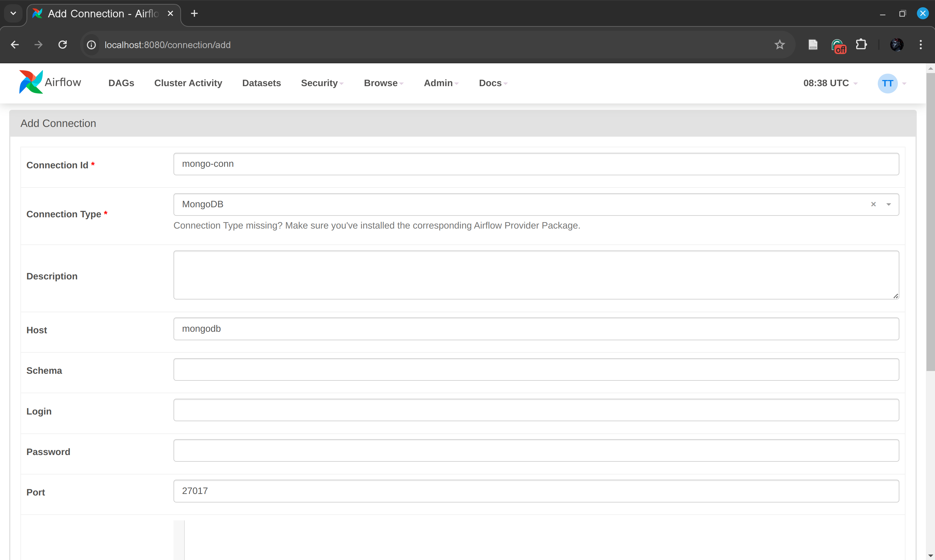Open Chrome three-dot menu

[921, 45]
